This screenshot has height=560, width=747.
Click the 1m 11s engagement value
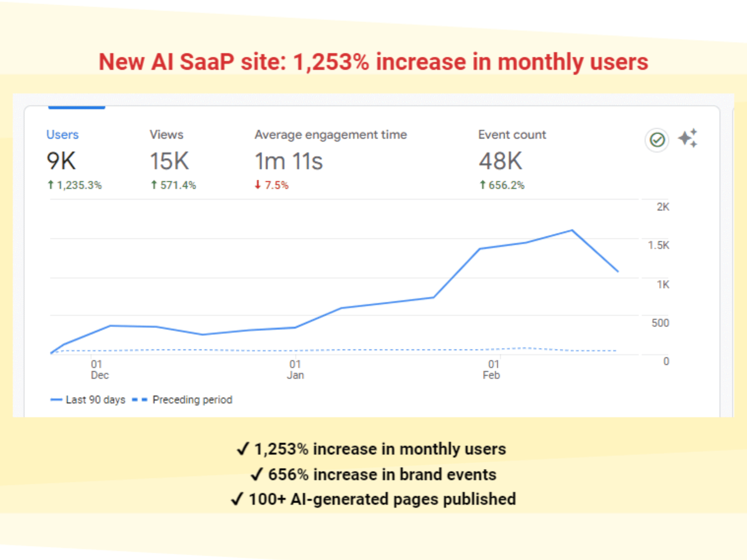(x=289, y=161)
